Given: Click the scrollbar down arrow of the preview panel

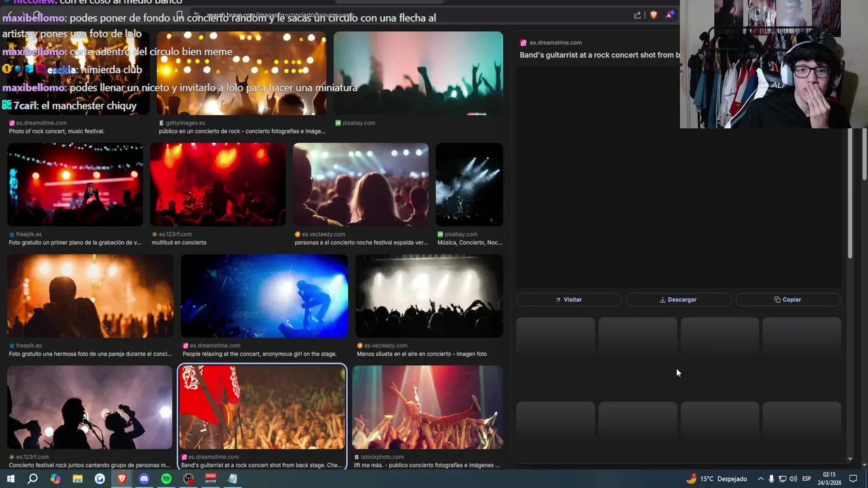Looking at the screenshot, I should 850,459.
